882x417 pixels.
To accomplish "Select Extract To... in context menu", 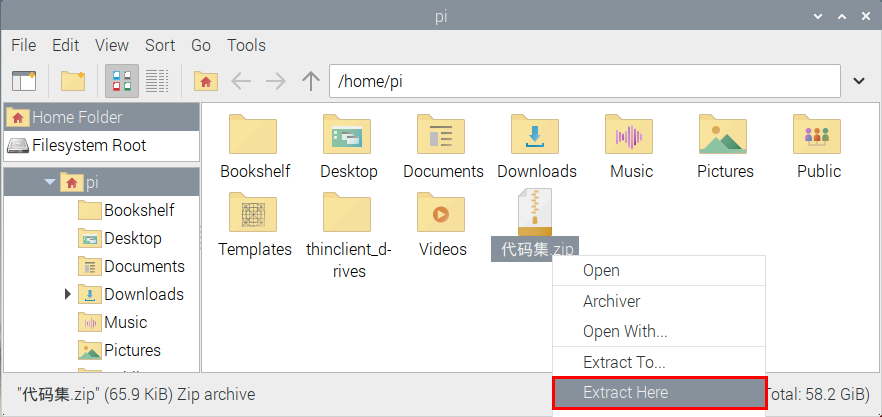I will click(624, 362).
